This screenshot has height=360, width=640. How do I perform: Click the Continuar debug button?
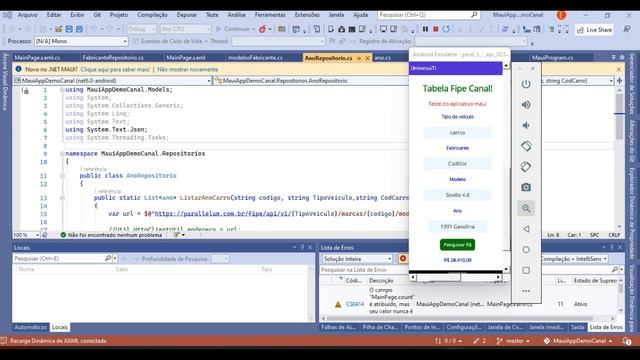tap(233, 29)
